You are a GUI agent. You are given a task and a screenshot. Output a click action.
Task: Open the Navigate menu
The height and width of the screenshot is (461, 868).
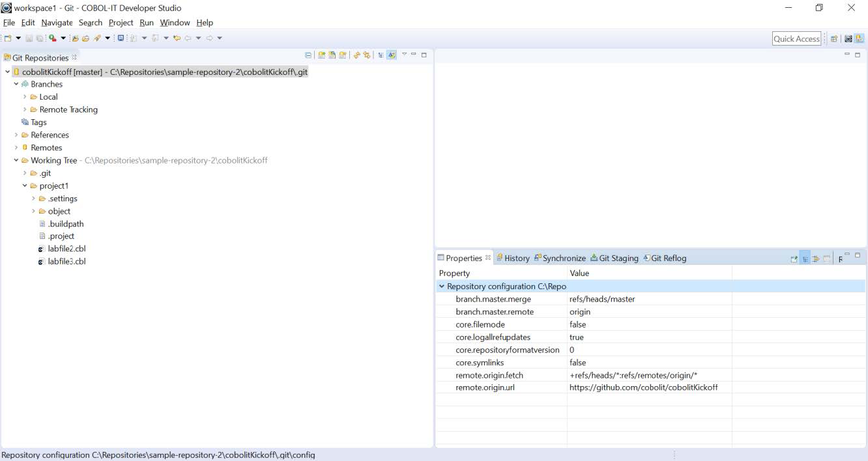[57, 22]
